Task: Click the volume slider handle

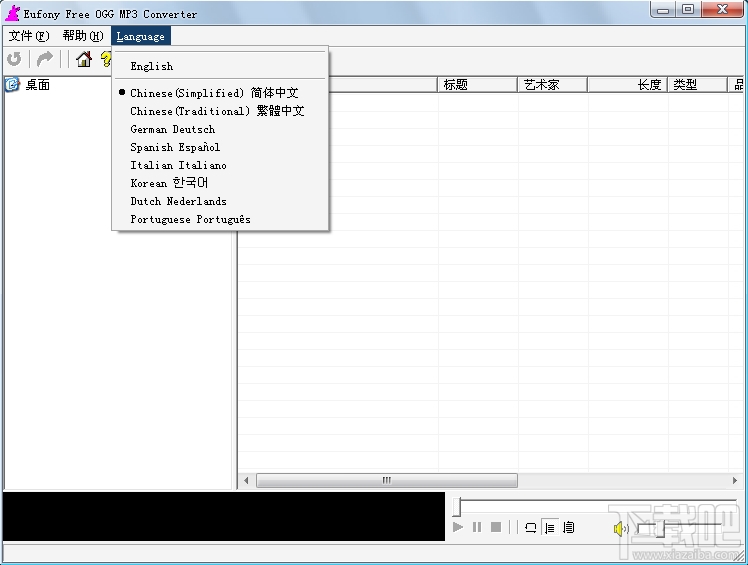Action: pyautogui.click(x=661, y=528)
